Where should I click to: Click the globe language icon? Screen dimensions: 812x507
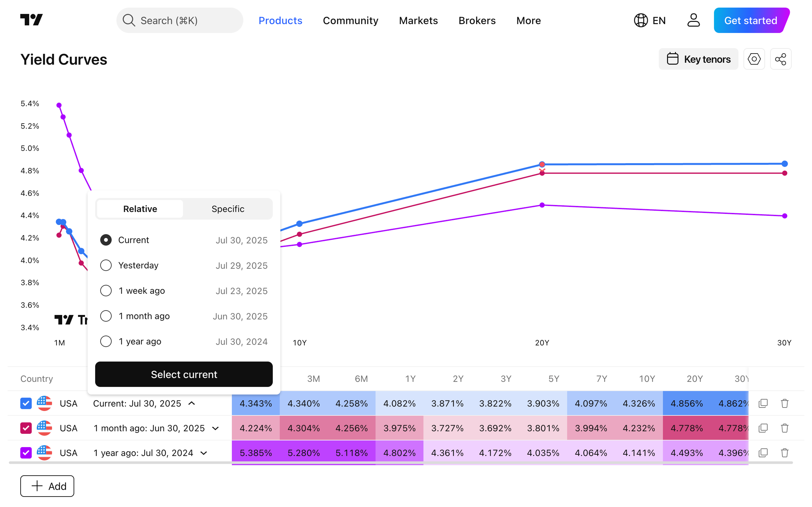tap(640, 21)
